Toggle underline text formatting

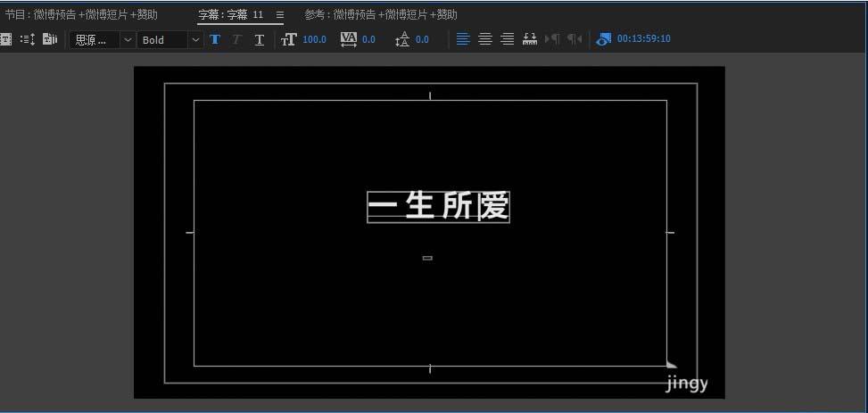coord(259,39)
